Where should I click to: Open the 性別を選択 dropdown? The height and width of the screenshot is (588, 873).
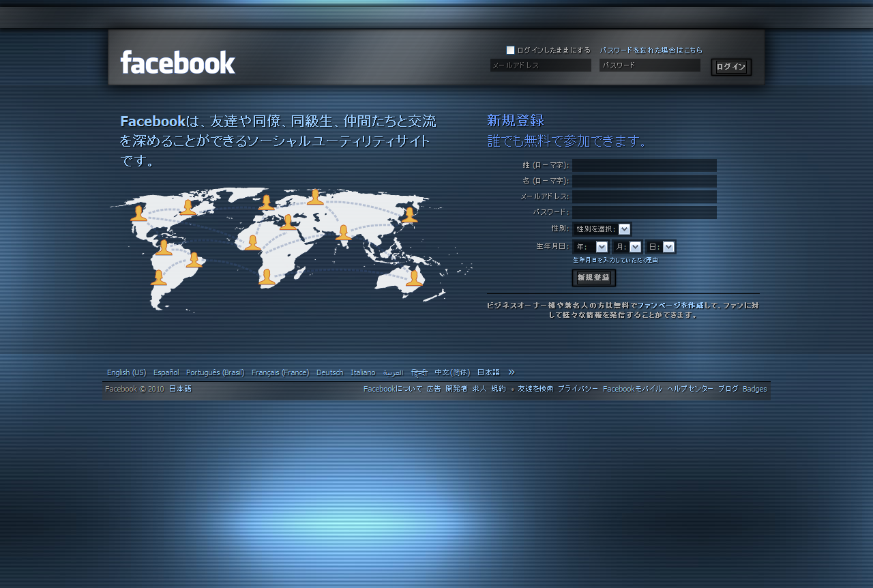602,229
